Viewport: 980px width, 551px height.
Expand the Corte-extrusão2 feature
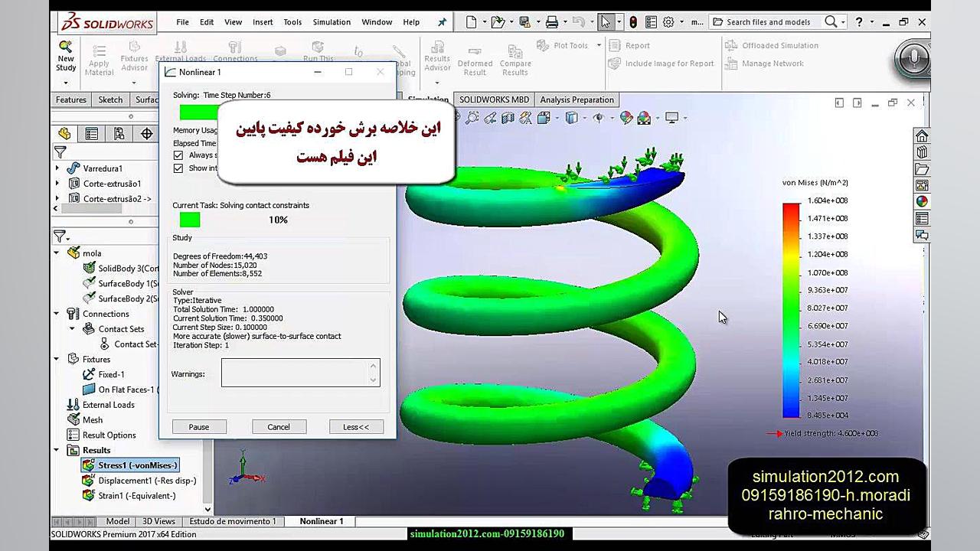coord(57,199)
